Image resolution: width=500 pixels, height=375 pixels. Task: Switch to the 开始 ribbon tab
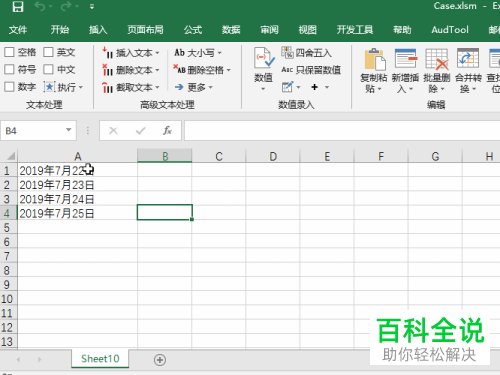60,30
